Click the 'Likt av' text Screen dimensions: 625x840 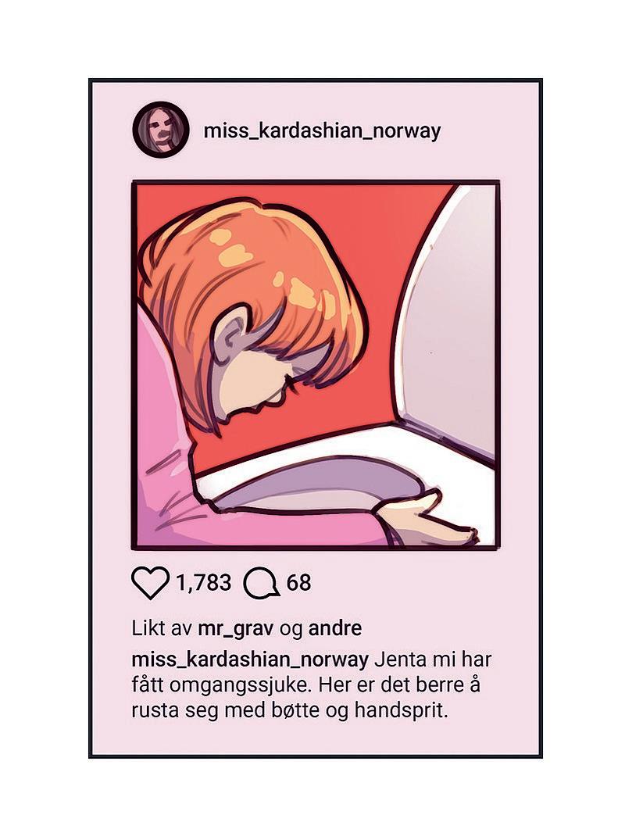click(x=162, y=628)
